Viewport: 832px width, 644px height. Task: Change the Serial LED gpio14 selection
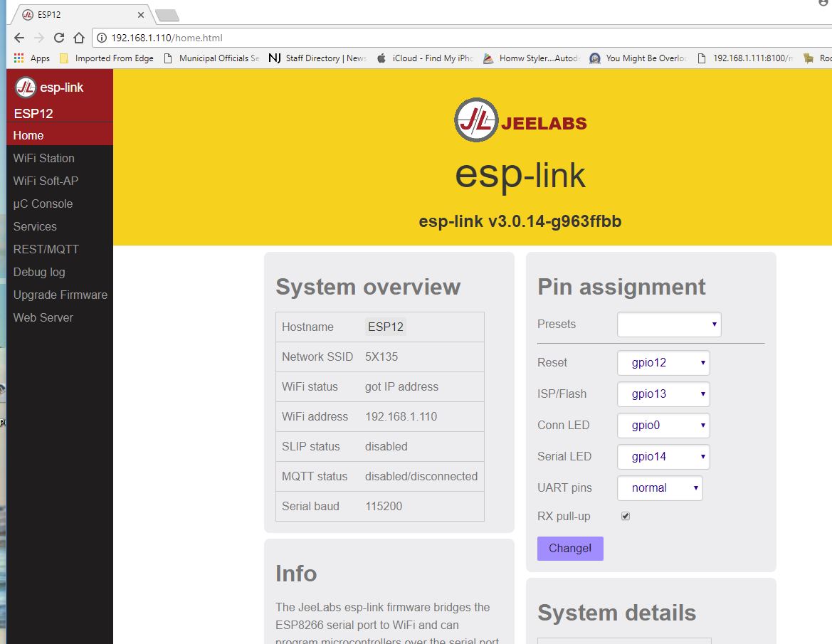pyautogui.click(x=663, y=457)
